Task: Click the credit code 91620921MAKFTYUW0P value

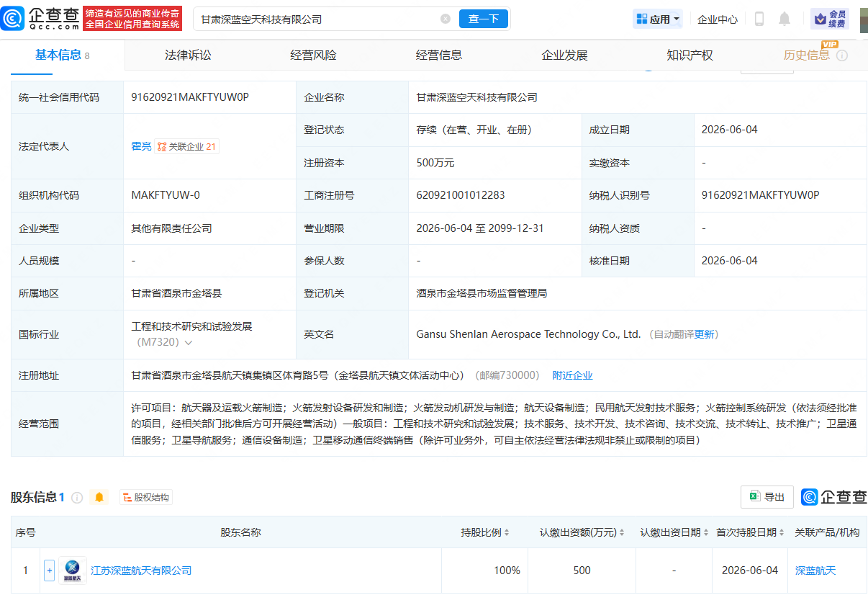Action: (x=190, y=97)
